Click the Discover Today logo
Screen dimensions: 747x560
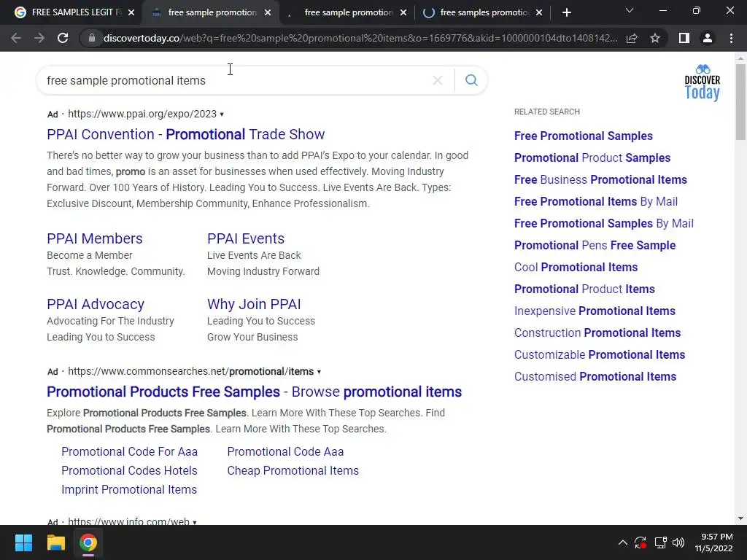click(x=703, y=82)
